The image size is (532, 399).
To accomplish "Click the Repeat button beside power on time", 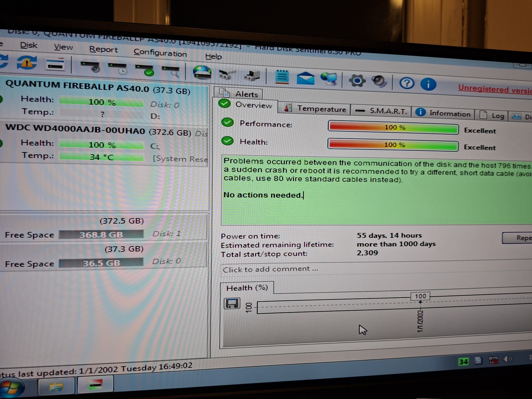I will coord(517,238).
